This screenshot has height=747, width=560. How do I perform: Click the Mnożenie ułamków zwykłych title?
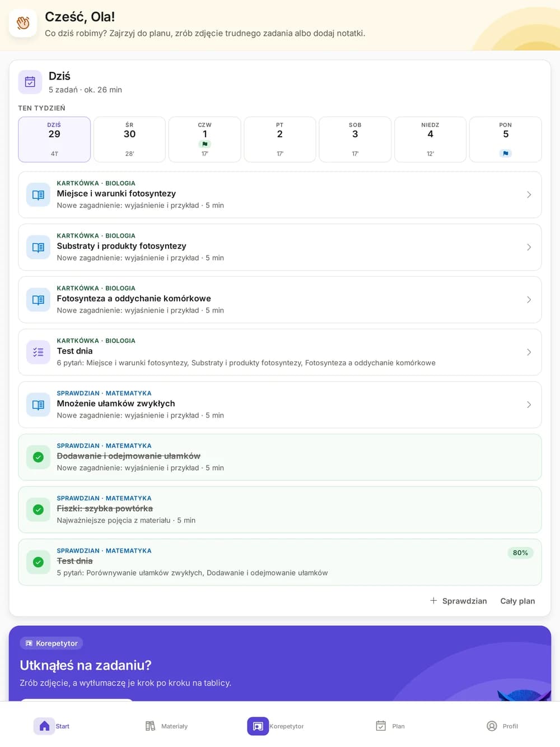[x=116, y=403]
